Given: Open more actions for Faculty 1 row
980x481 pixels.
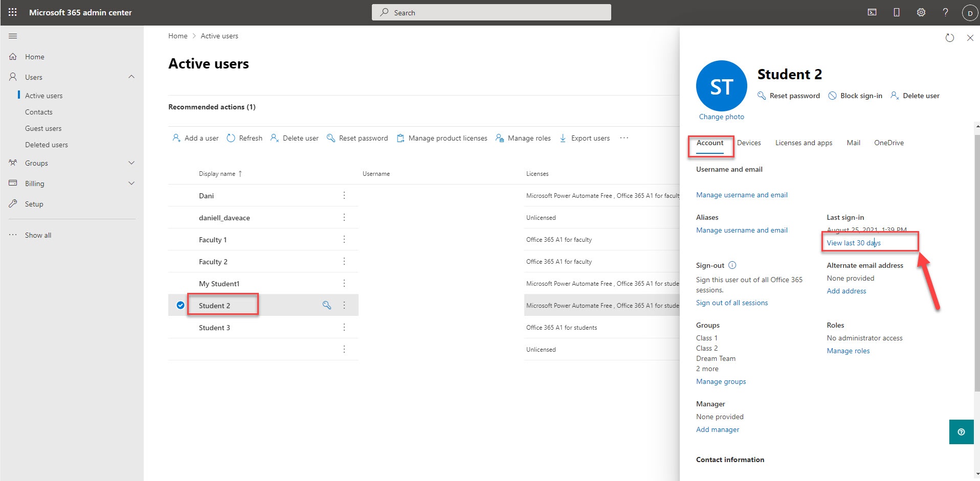Looking at the screenshot, I should point(344,239).
